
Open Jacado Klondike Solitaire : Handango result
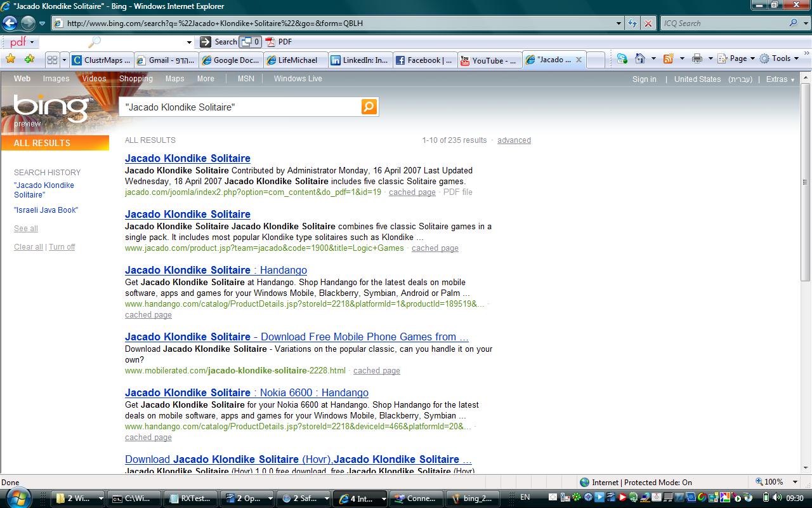[x=216, y=270]
